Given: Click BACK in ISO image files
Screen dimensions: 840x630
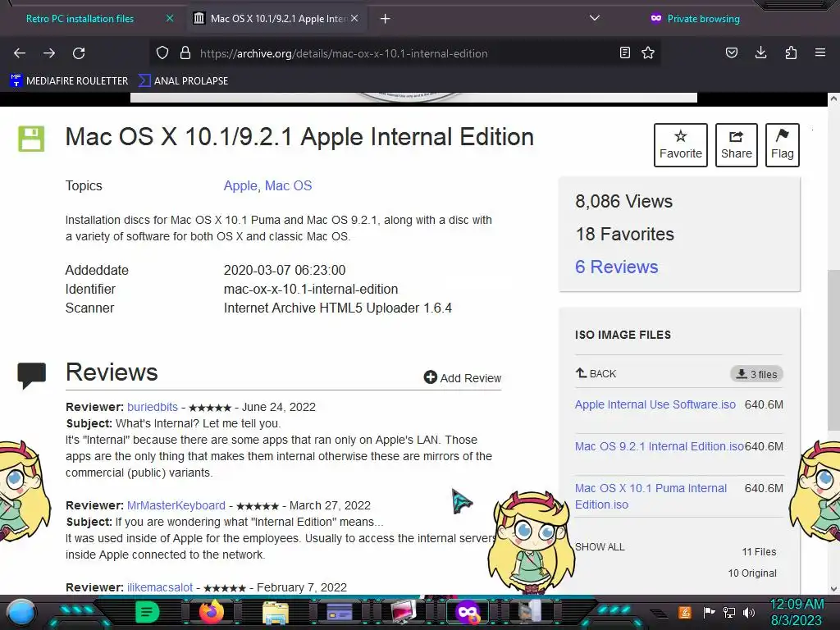Looking at the screenshot, I should (x=596, y=373).
